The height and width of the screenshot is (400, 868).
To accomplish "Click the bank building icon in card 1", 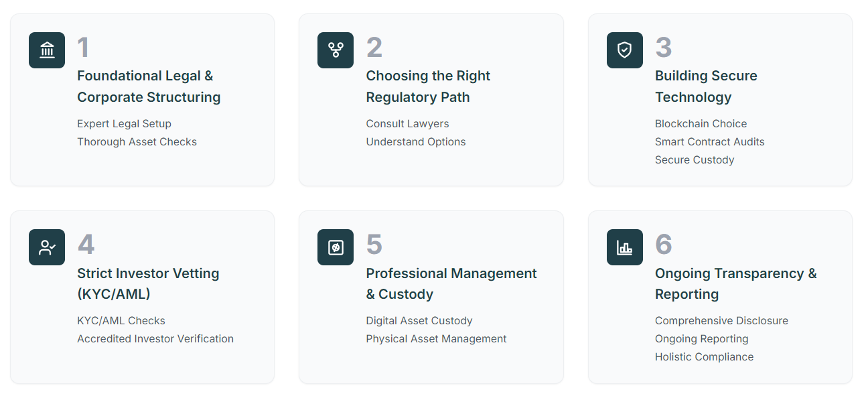I will coord(47,50).
